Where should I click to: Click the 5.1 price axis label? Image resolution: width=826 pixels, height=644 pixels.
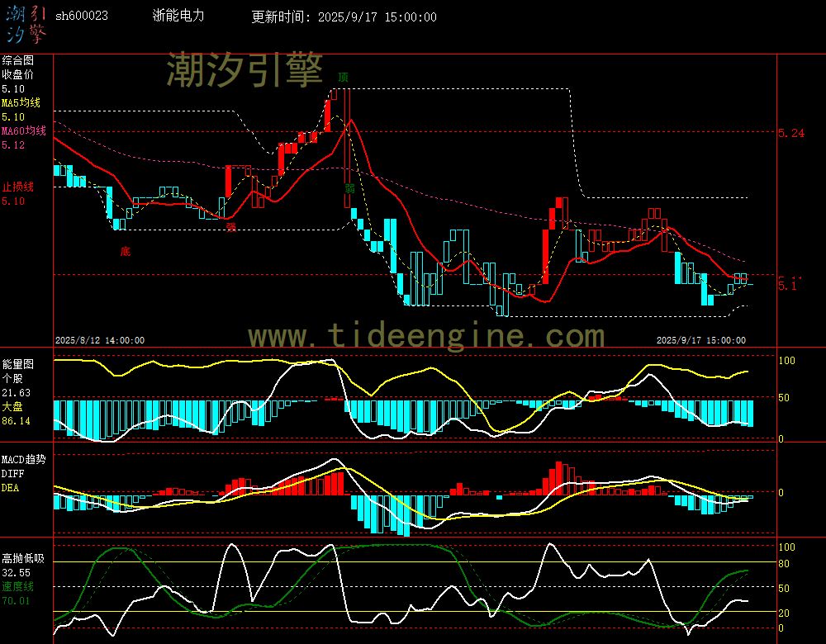tap(789, 285)
